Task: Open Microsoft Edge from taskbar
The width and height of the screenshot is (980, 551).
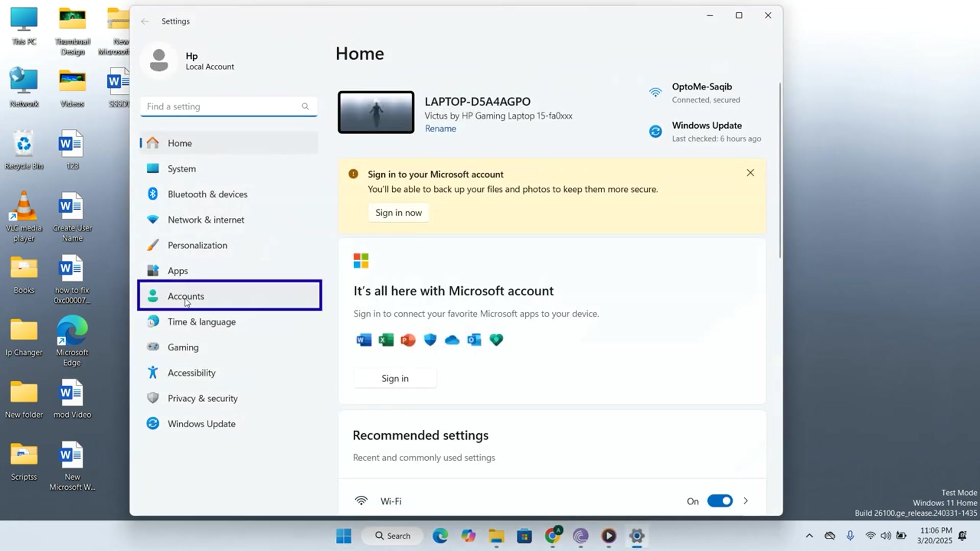Action: click(440, 536)
